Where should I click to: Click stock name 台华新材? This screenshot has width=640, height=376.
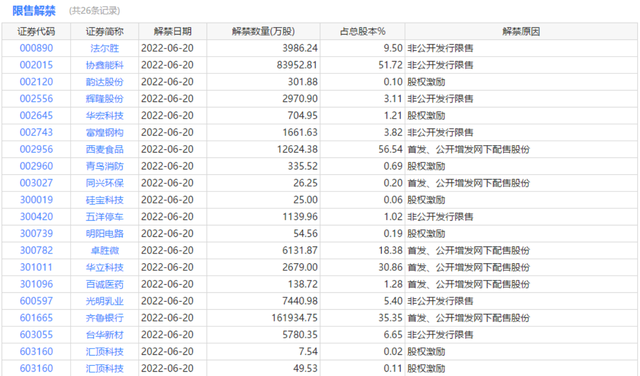pyautogui.click(x=104, y=335)
